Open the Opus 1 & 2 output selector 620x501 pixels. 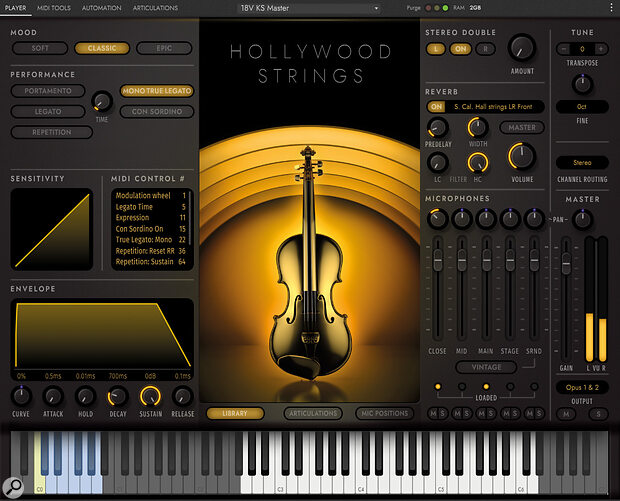coord(582,388)
